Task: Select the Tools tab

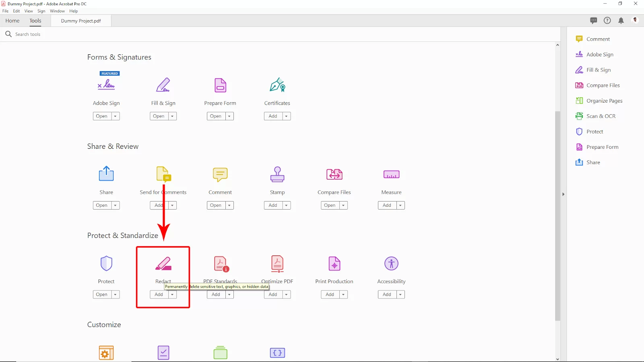Action: point(35,21)
